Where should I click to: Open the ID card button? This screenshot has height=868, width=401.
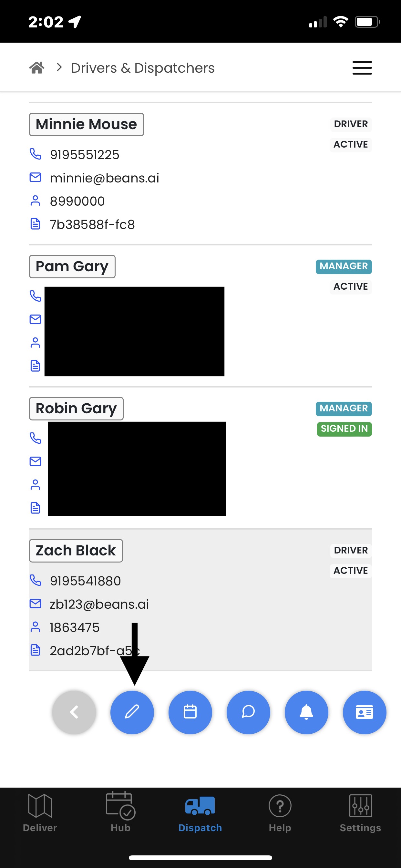point(364,712)
